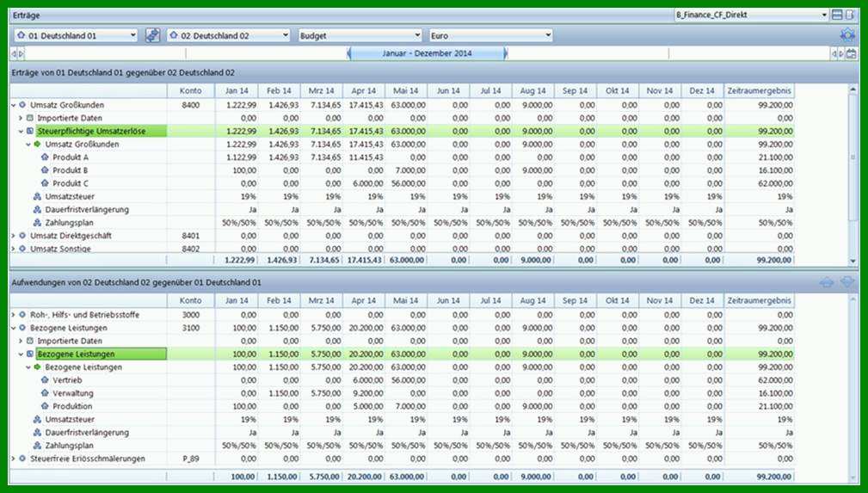Click the Erträge table vertical scrollbar down arrow
Screen dimensions: 868x493
853,261
